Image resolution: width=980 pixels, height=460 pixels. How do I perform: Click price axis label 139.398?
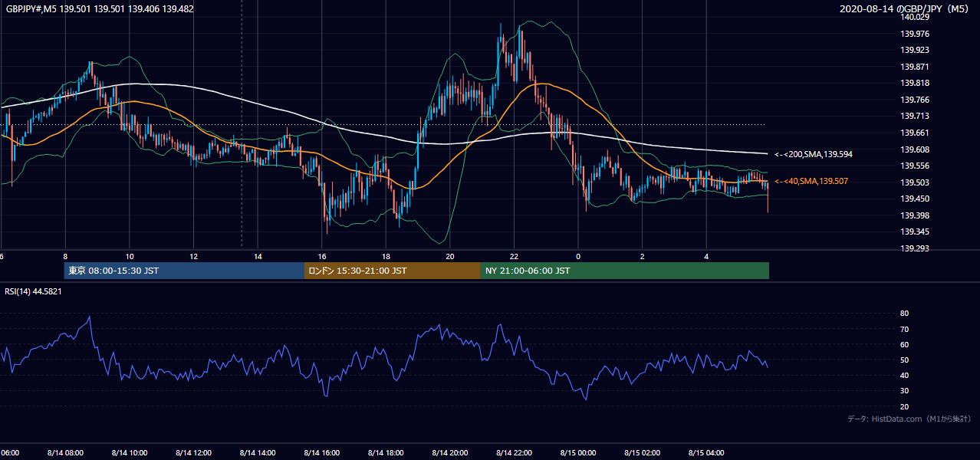click(914, 215)
